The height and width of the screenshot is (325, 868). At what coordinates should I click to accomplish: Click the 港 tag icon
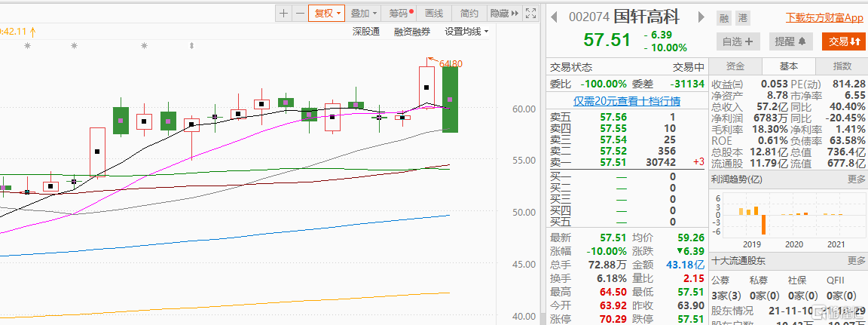pos(742,17)
